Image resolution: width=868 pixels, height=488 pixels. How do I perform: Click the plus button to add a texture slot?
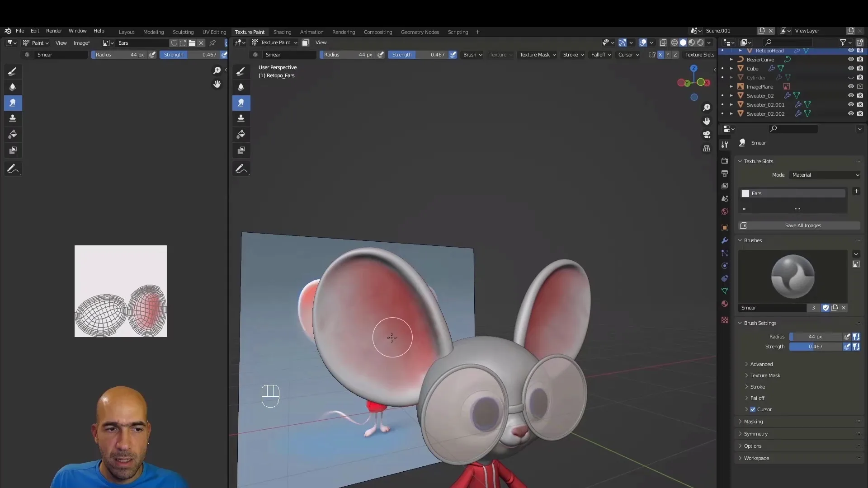click(857, 191)
